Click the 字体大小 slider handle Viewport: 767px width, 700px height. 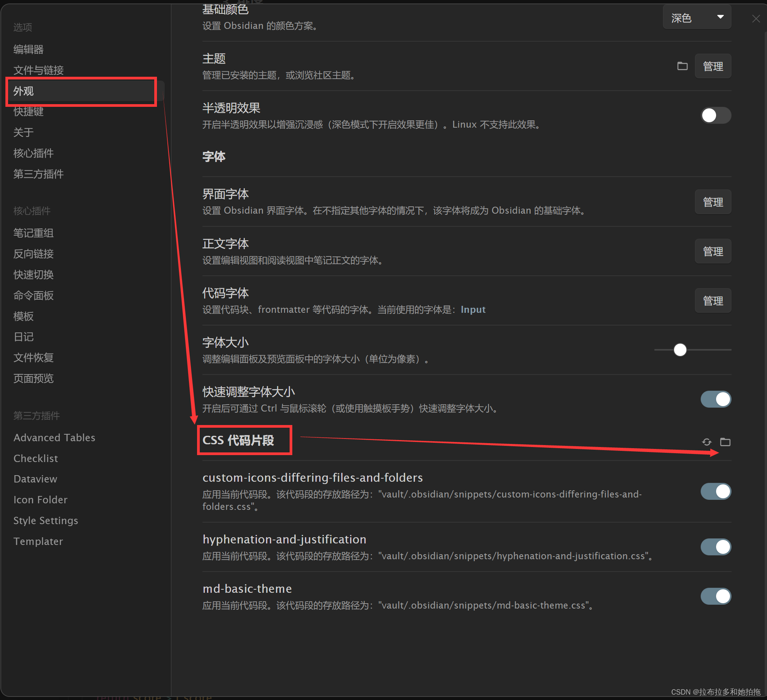[x=680, y=350]
